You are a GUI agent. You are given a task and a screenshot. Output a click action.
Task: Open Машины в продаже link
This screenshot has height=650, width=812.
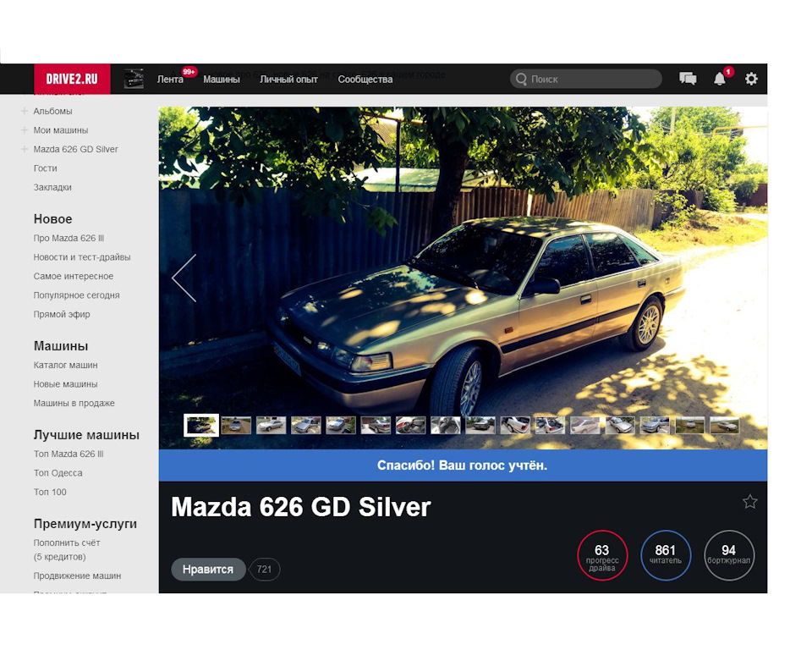(x=74, y=403)
